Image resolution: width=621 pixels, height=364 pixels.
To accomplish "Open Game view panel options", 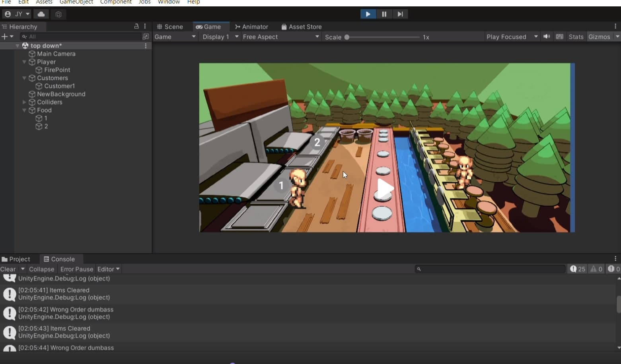I will point(615,26).
